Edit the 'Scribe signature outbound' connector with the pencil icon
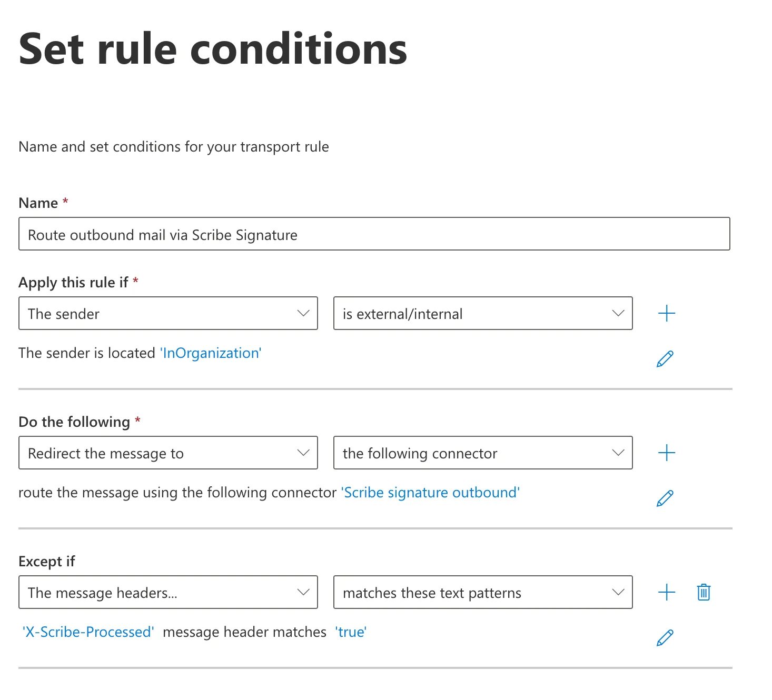Viewport: 772px width, 700px height. (665, 498)
